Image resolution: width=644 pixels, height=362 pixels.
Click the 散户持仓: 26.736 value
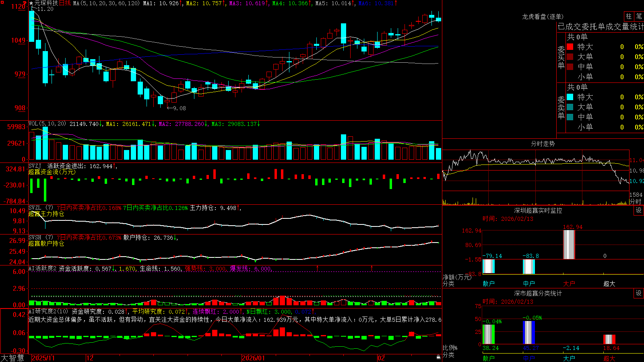click(150, 238)
